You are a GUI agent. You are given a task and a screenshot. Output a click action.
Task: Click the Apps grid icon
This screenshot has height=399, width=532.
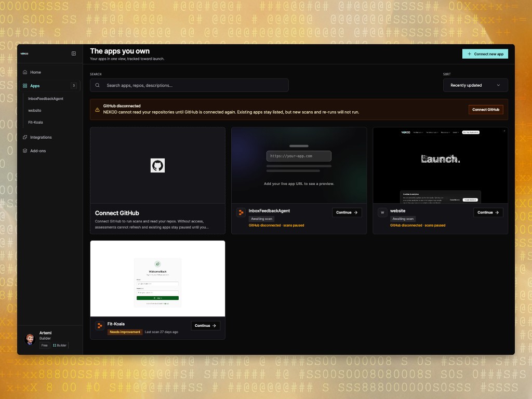[25, 86]
